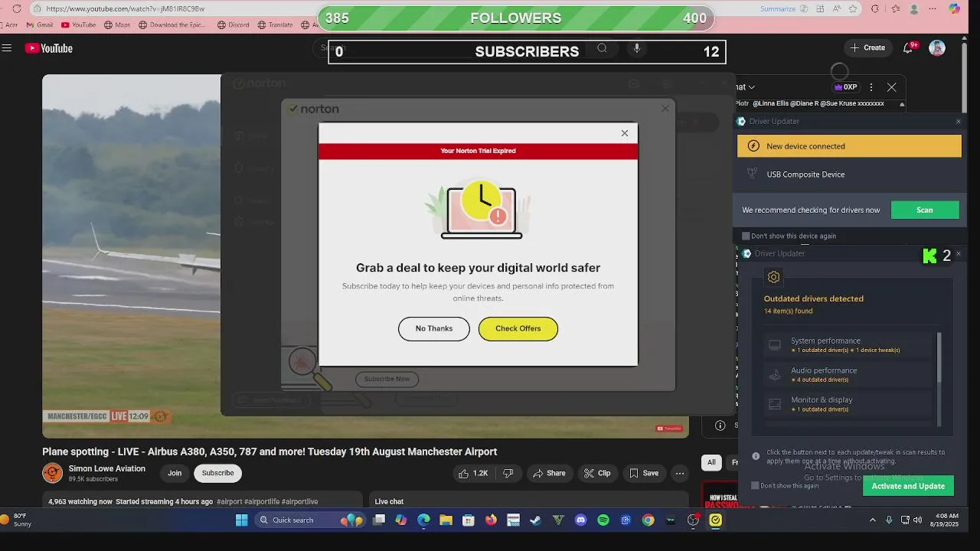Screen dimensions: 980x551
Task: Click the 80°F Sunny weather widget
Action: click(17, 520)
